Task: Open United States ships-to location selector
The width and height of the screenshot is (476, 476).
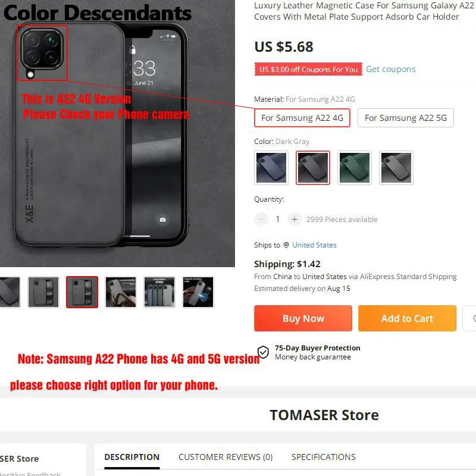Action: (314, 245)
